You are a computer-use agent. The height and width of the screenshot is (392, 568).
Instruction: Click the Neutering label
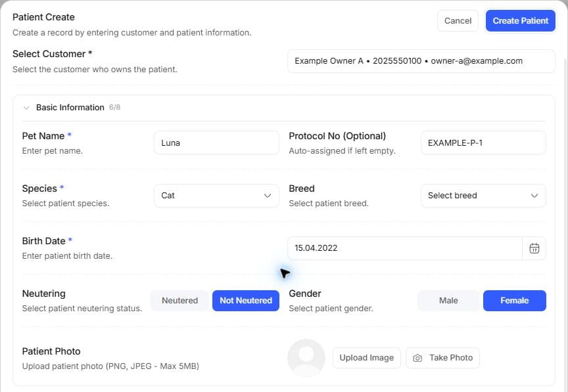(x=44, y=294)
